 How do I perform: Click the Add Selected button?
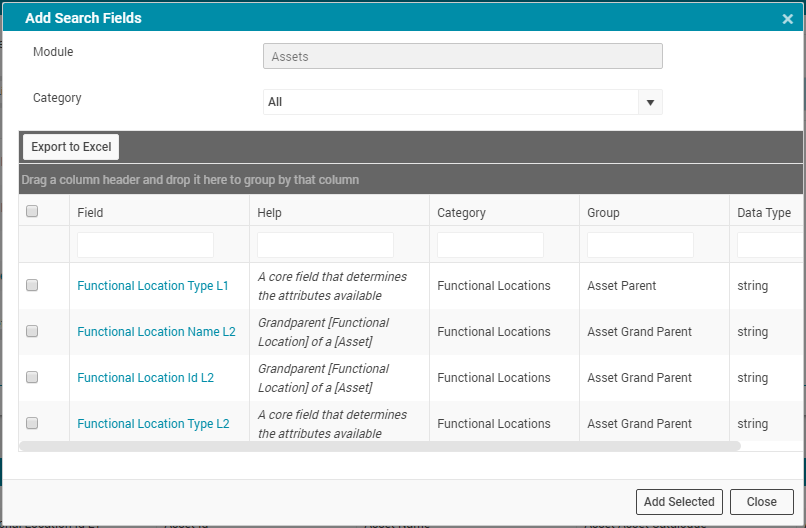click(x=679, y=502)
